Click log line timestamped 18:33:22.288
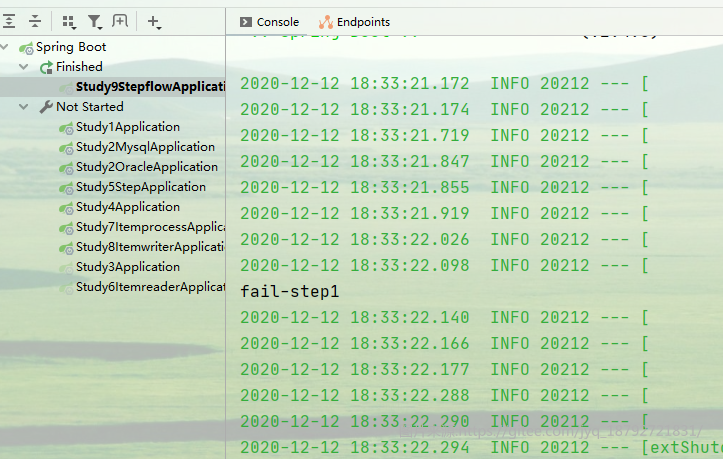The height and width of the screenshot is (459, 723). click(x=444, y=395)
